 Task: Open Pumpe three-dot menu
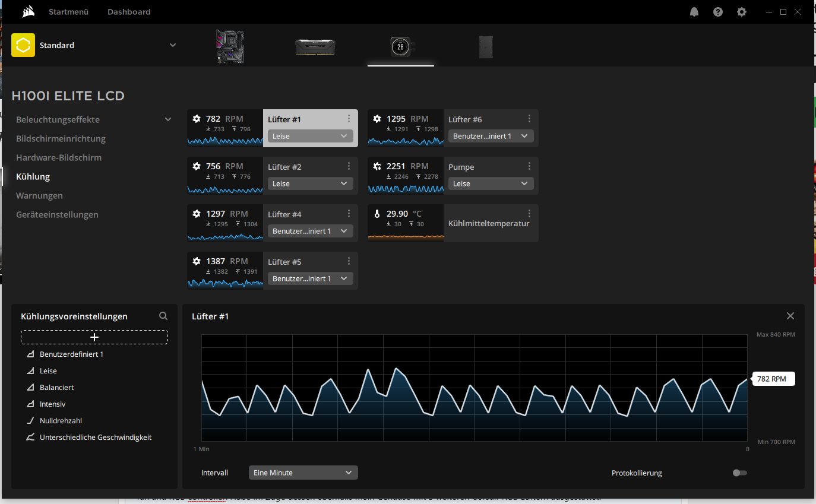tap(529, 166)
